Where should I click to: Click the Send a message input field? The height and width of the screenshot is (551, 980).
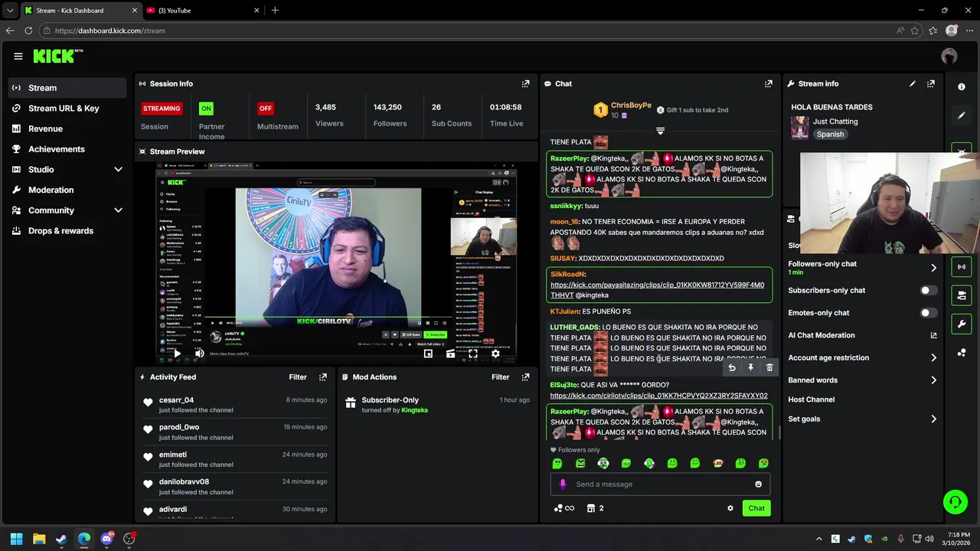pyautogui.click(x=660, y=484)
